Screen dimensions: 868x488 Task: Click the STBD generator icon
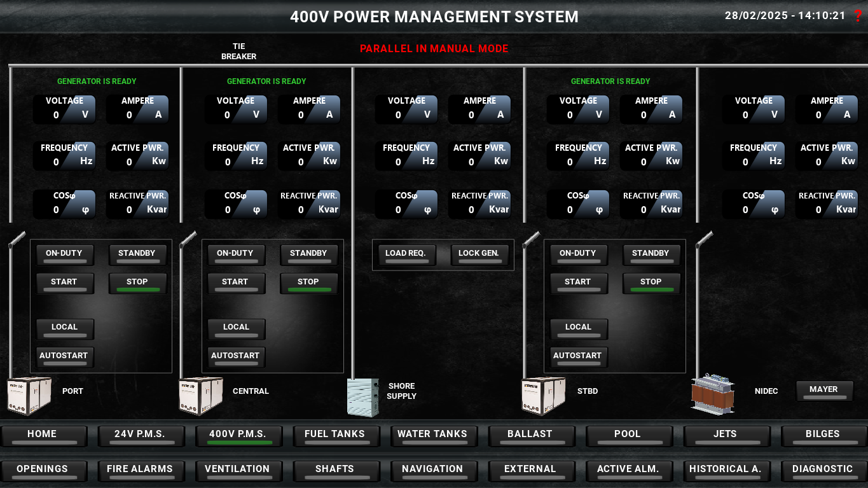pyautogui.click(x=543, y=395)
